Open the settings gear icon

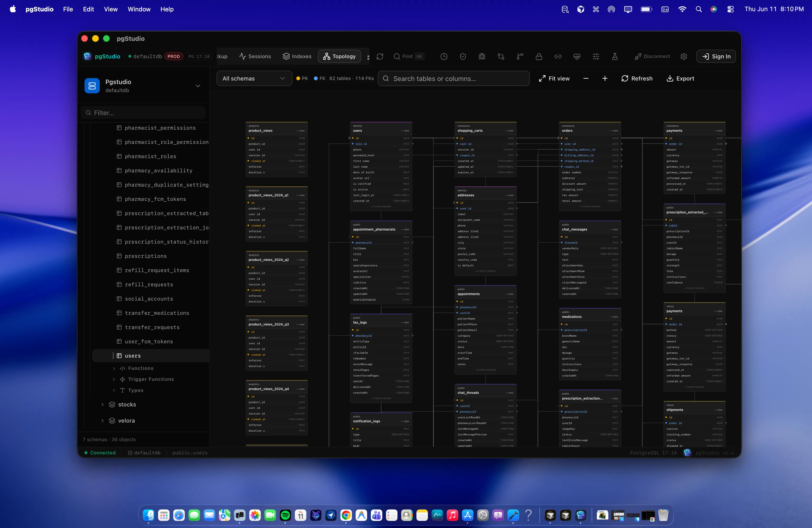(684, 57)
